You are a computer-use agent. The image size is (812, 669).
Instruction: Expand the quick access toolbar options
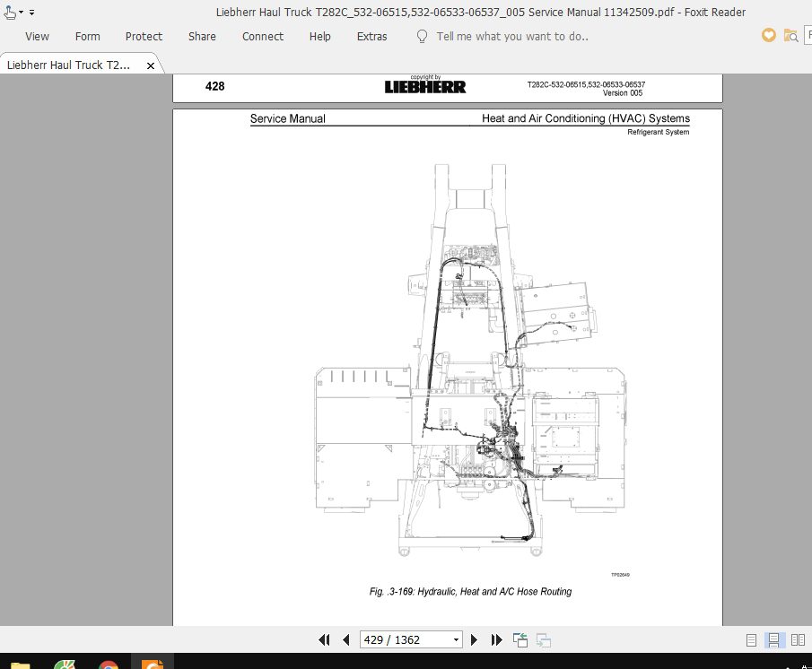coord(31,13)
